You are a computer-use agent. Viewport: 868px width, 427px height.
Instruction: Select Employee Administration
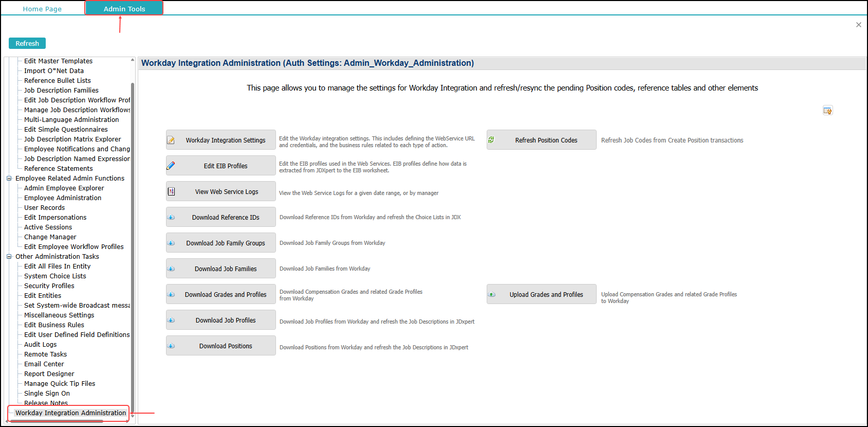point(63,198)
